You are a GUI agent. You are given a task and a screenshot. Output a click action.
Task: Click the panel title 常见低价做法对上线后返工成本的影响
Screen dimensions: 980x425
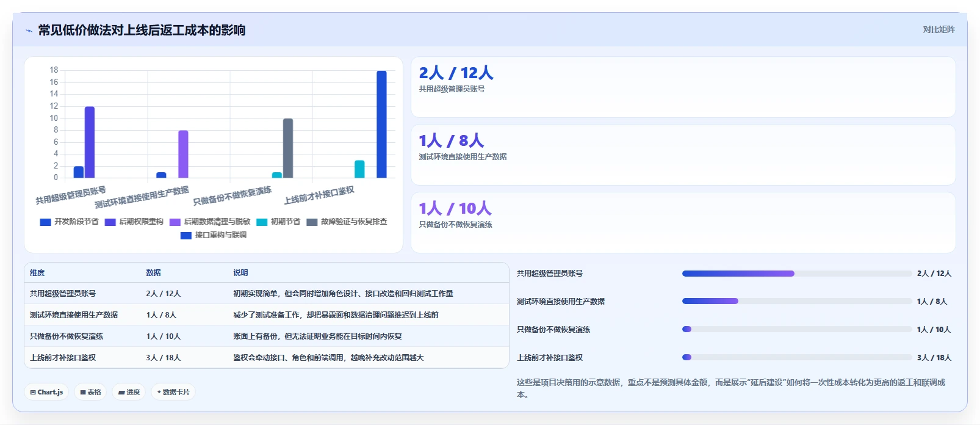click(142, 30)
